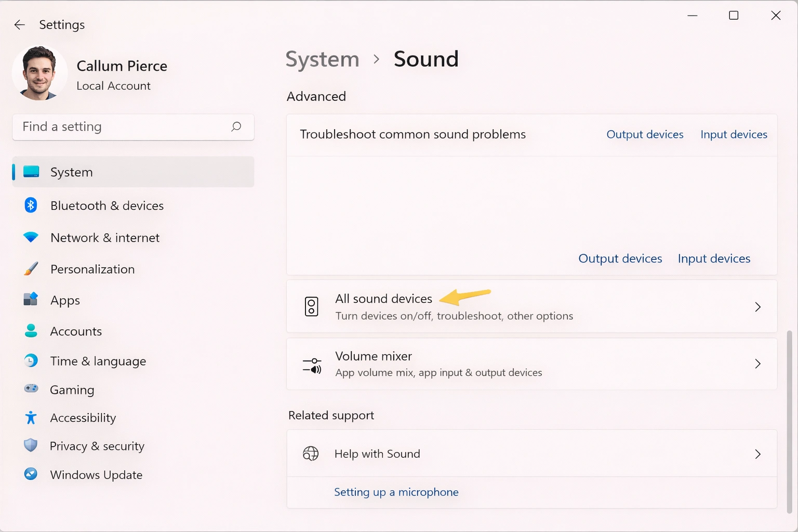This screenshot has width=798, height=532.
Task: Open Windows Update via its icon
Action: pyautogui.click(x=31, y=474)
